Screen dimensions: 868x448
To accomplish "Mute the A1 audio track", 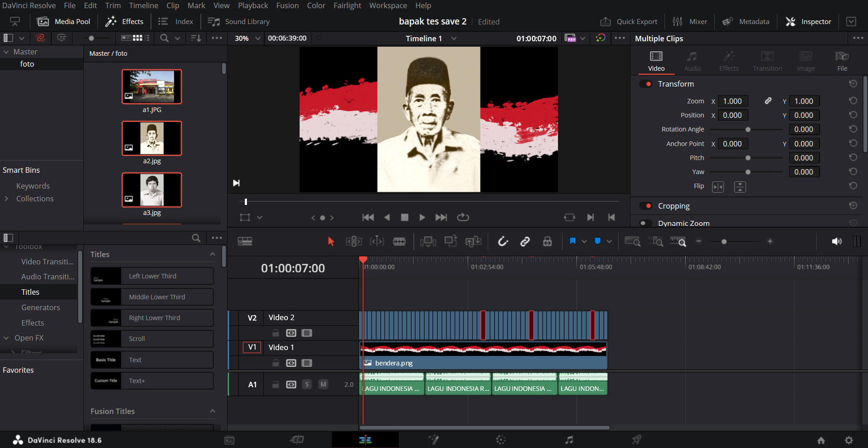I will click(x=323, y=385).
